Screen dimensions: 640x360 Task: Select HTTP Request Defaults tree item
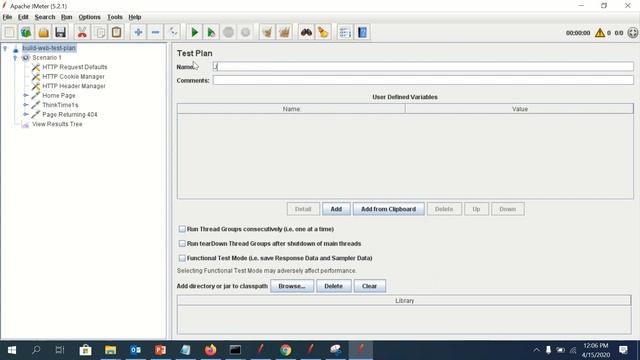point(74,67)
